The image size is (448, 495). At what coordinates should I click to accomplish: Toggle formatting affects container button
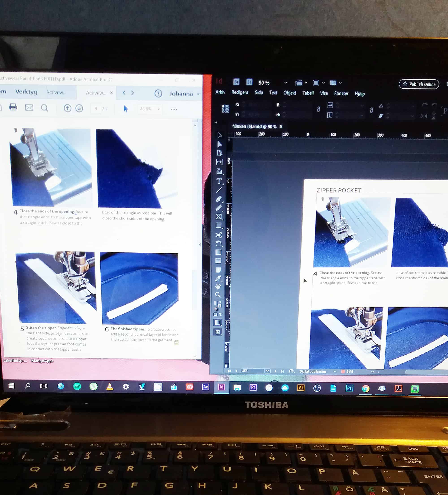215,314
